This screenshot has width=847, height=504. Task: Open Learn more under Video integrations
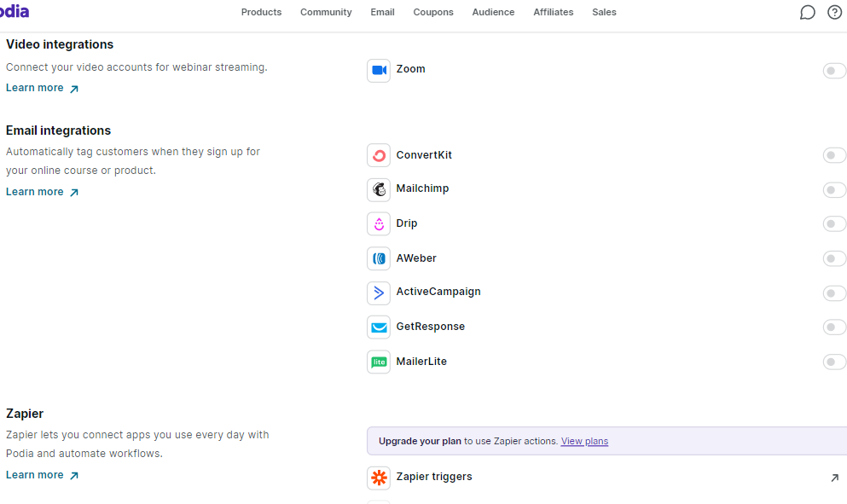tap(42, 88)
